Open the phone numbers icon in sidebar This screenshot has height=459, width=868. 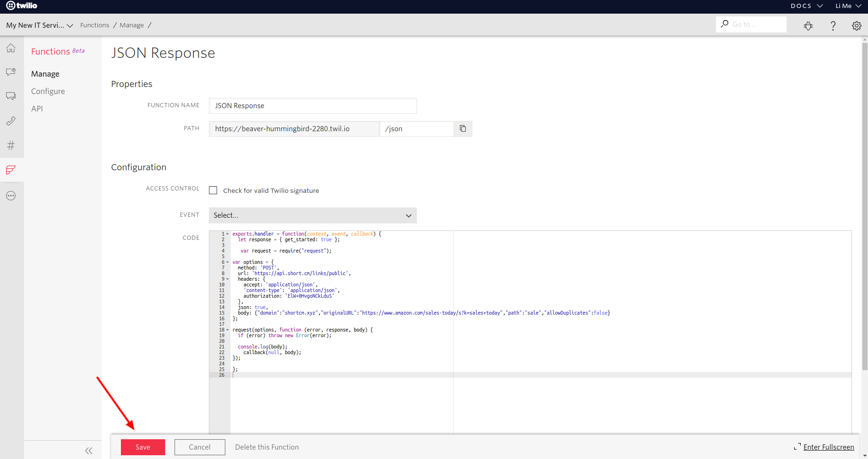(x=11, y=121)
